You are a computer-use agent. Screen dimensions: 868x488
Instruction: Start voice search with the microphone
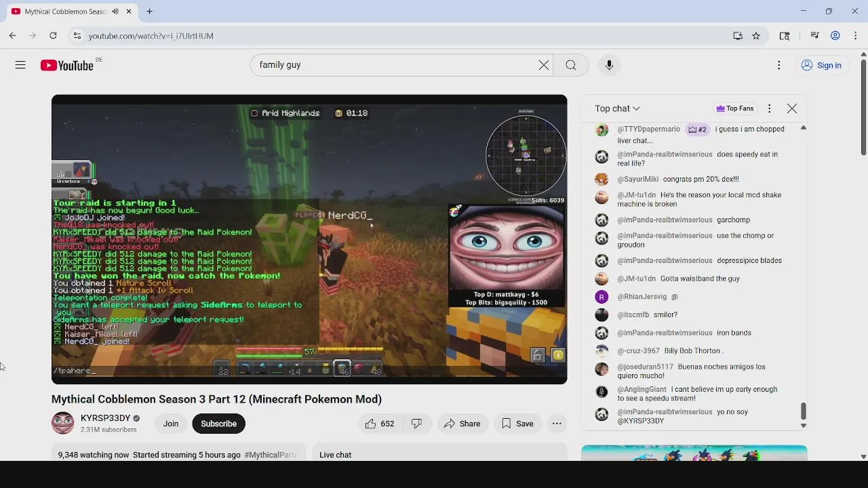click(609, 65)
